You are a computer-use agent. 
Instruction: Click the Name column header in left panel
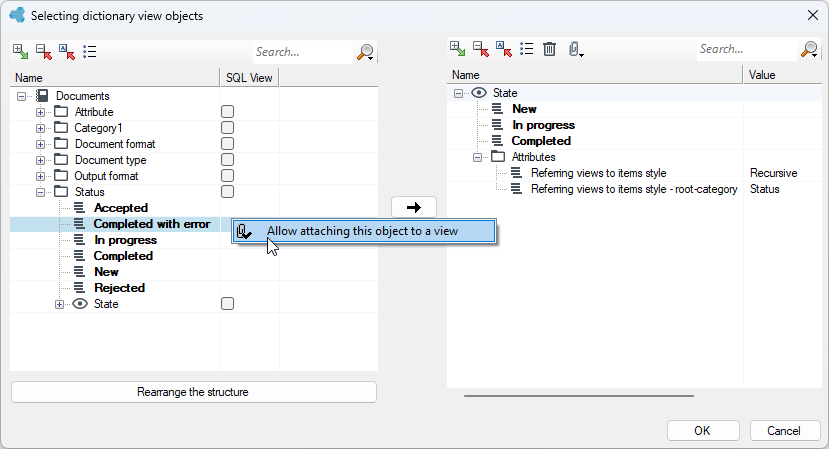point(115,78)
